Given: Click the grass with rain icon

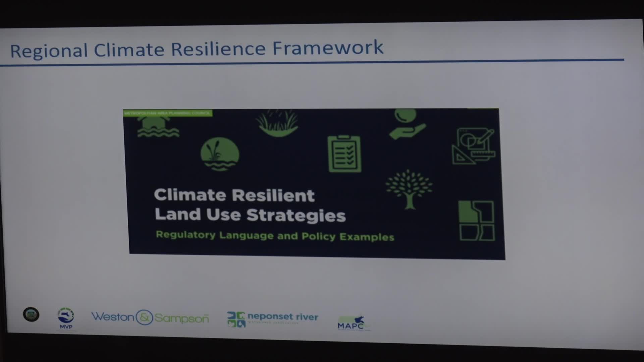Looking at the screenshot, I should 278,123.
